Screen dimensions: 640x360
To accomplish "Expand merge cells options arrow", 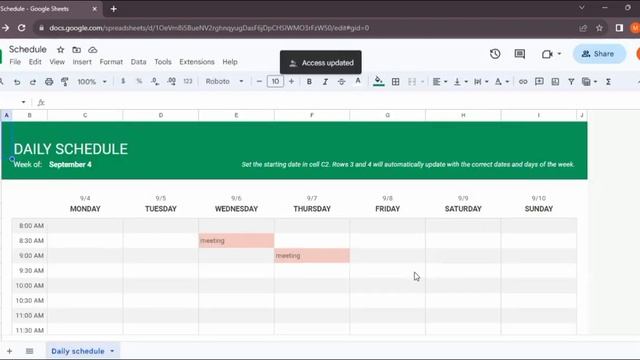I will click(x=422, y=82).
